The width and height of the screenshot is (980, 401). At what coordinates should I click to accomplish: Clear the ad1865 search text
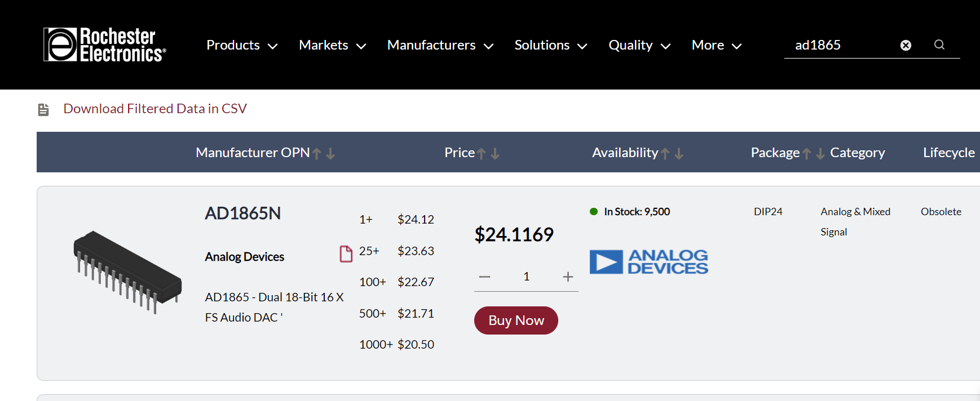pos(906,45)
